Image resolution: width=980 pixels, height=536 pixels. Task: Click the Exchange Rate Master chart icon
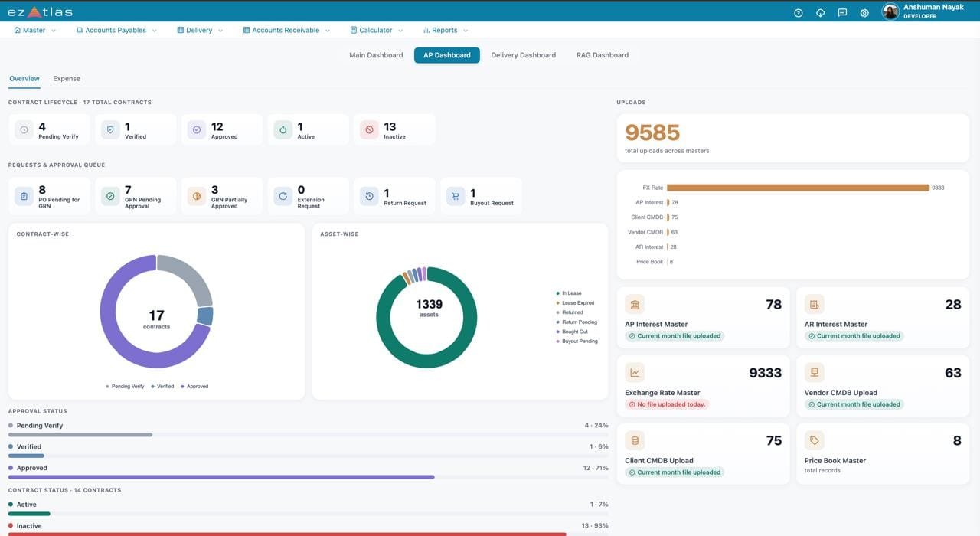pos(635,373)
